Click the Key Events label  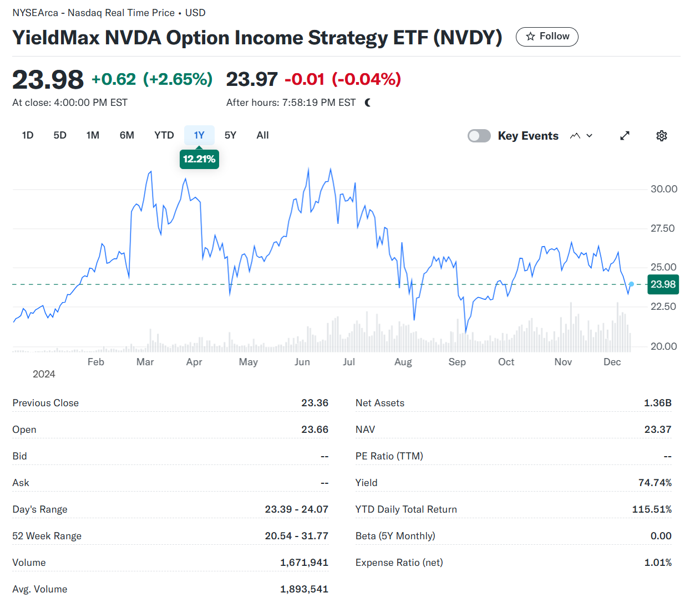pos(528,136)
